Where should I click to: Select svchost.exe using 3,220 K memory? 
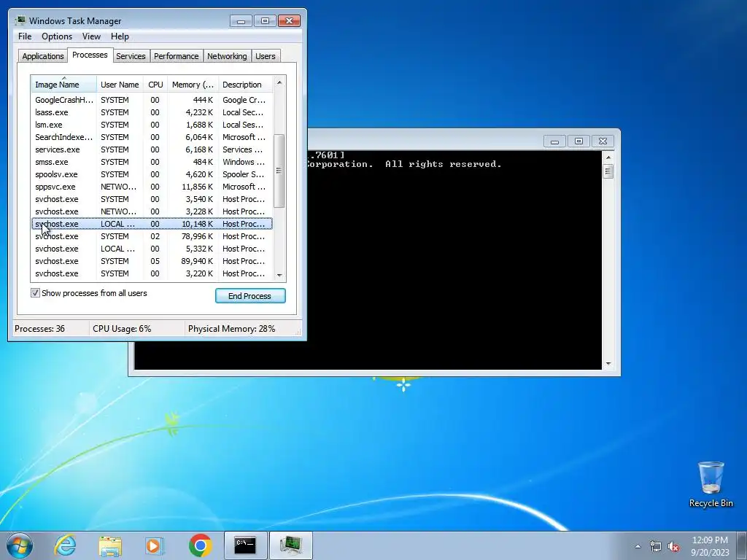(x=152, y=273)
